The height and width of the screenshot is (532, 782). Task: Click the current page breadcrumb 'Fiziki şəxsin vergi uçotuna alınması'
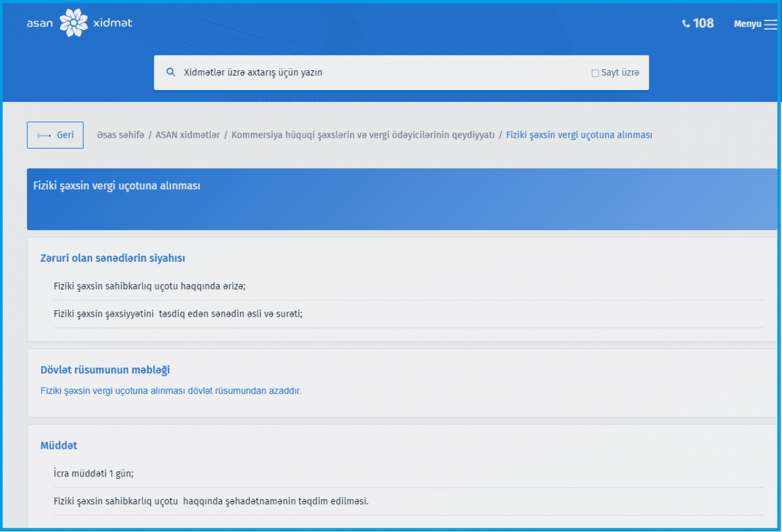click(579, 135)
